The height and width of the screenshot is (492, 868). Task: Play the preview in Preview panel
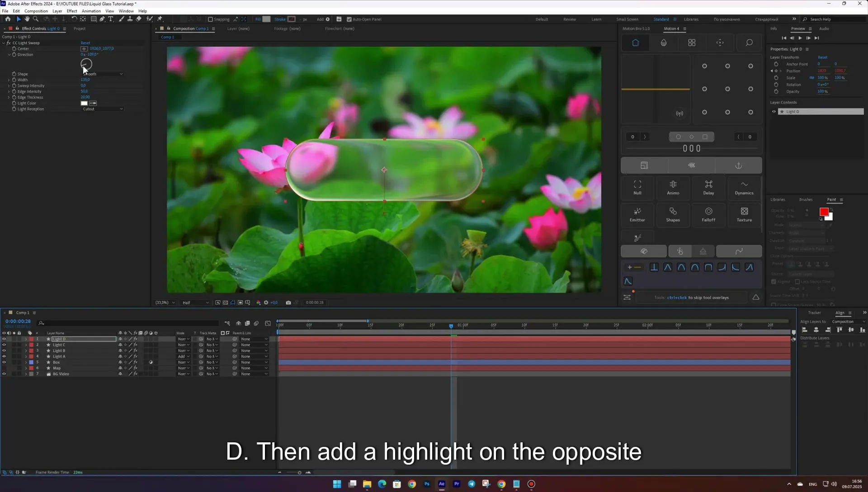click(800, 38)
